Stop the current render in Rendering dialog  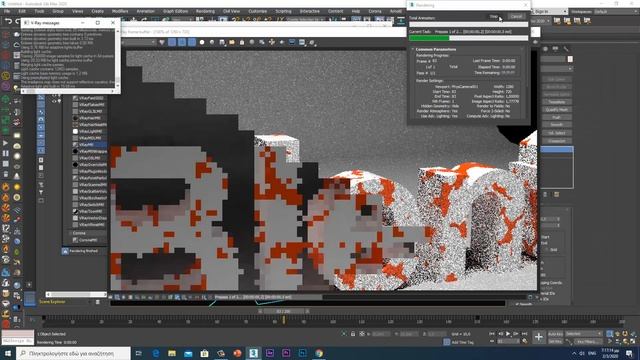point(494,17)
